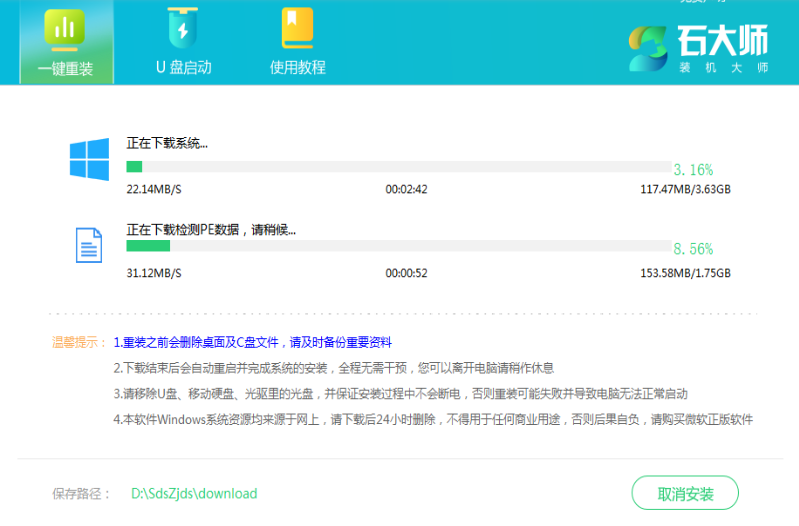Click the 00:02:42 remaining time

coord(406,189)
